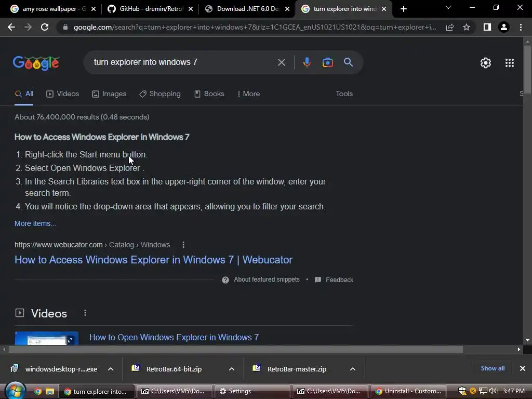Switch to Settings window in taskbar
This screenshot has width=532, height=399.
point(252,391)
